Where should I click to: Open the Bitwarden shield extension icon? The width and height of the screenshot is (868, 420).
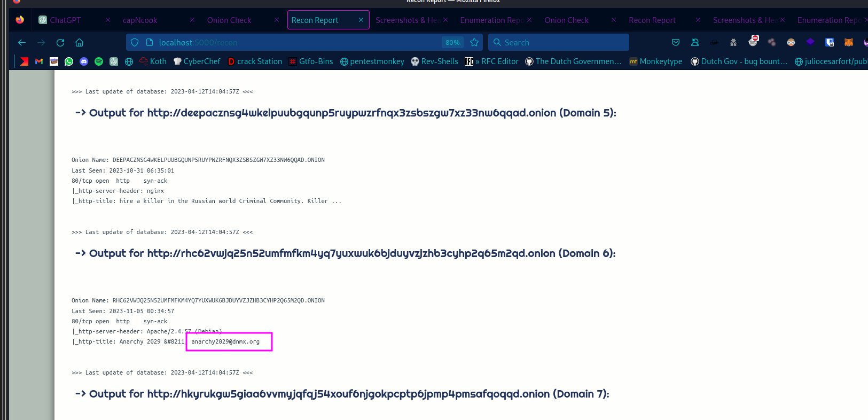(830, 42)
